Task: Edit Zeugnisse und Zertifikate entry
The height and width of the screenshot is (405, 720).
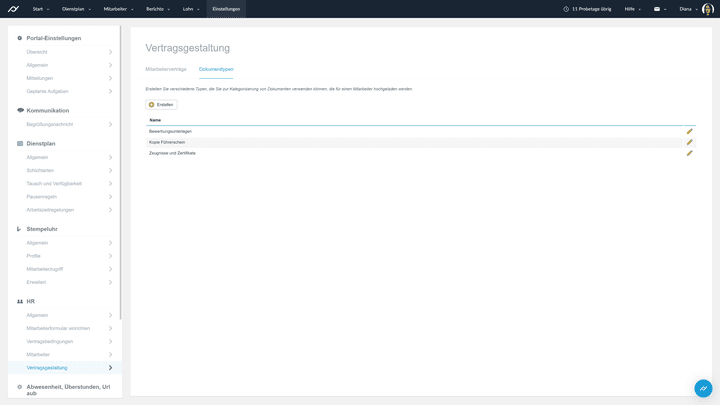Action: click(689, 153)
